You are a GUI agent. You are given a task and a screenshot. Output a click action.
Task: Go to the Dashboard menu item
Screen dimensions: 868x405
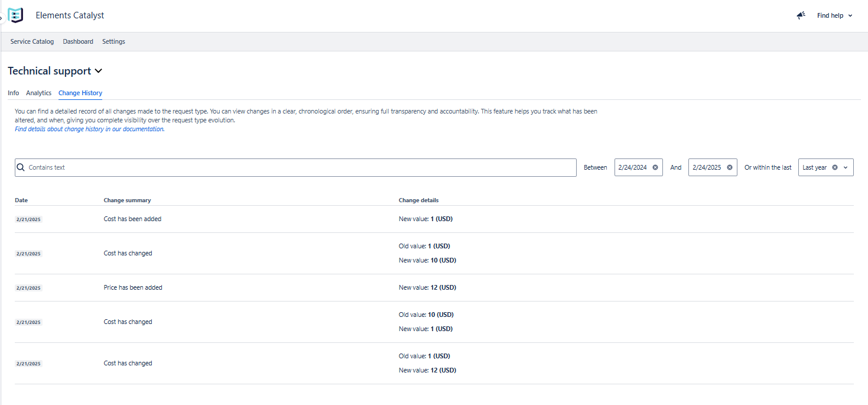tap(78, 41)
